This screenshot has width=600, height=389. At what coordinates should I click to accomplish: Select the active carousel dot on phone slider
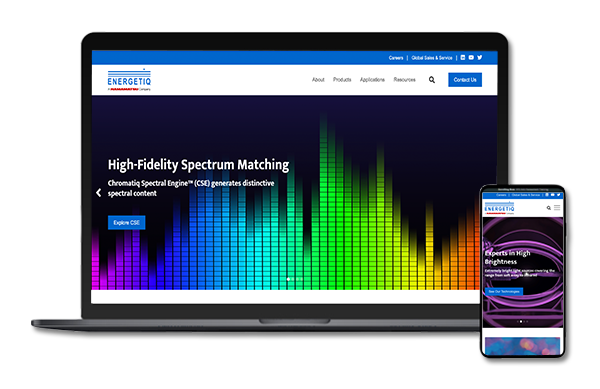[x=521, y=321]
